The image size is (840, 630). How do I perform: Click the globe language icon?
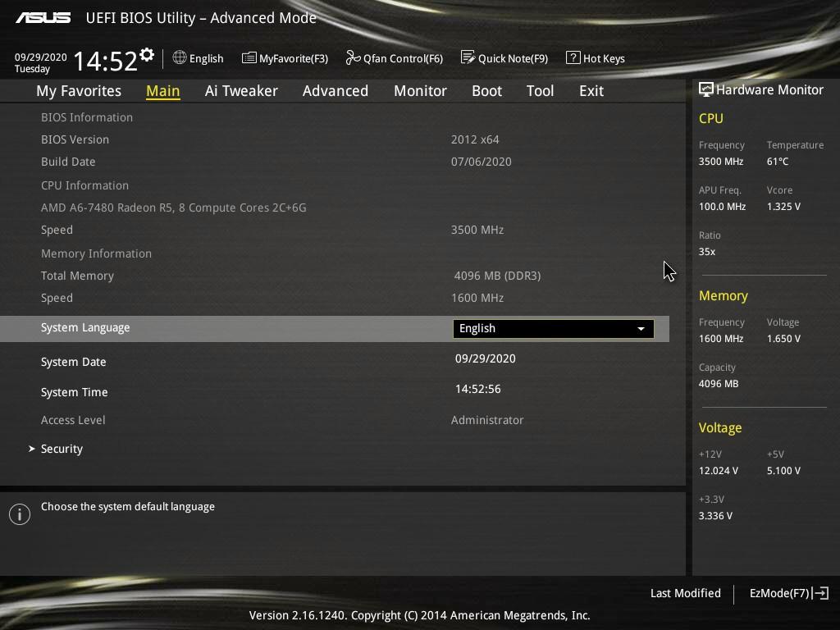(x=180, y=57)
